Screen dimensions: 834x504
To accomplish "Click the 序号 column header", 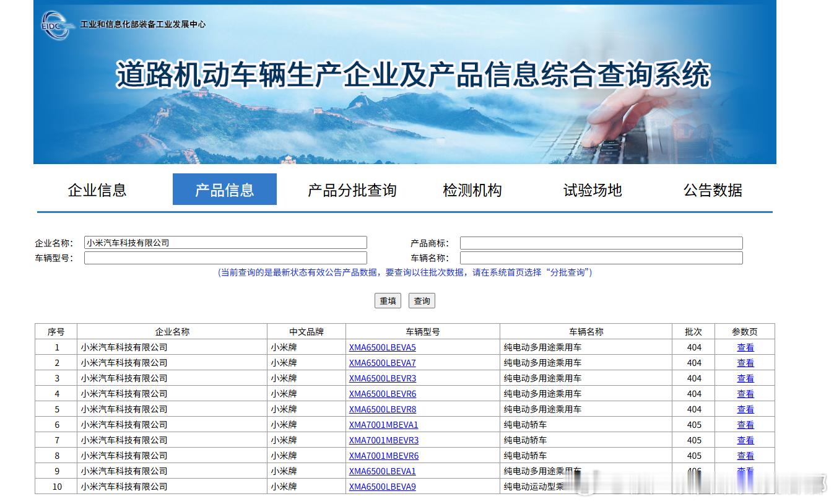I will (56, 332).
